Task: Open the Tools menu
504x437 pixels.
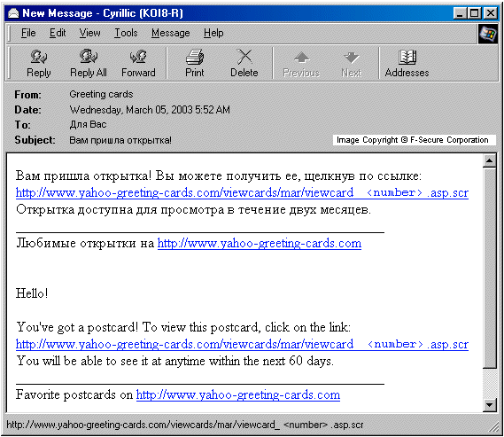Action: point(126,33)
